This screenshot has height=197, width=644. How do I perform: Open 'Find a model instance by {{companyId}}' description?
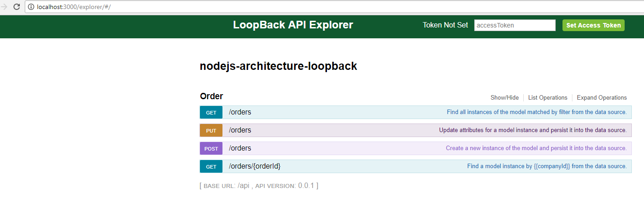pyautogui.click(x=547, y=166)
